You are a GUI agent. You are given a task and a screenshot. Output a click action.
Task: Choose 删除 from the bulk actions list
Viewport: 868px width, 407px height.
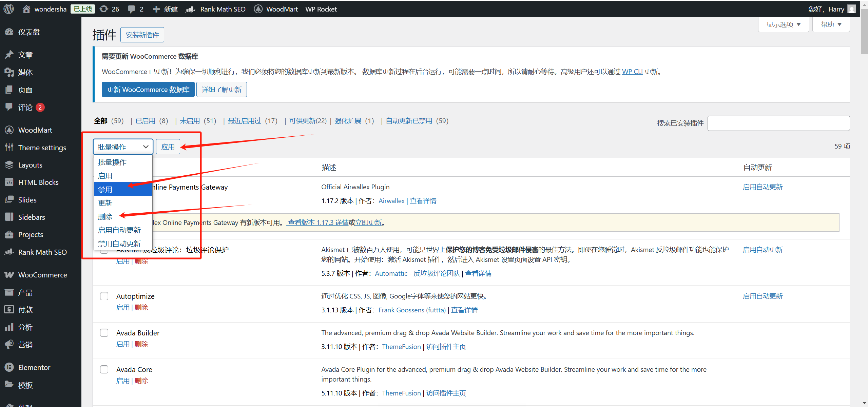point(105,216)
